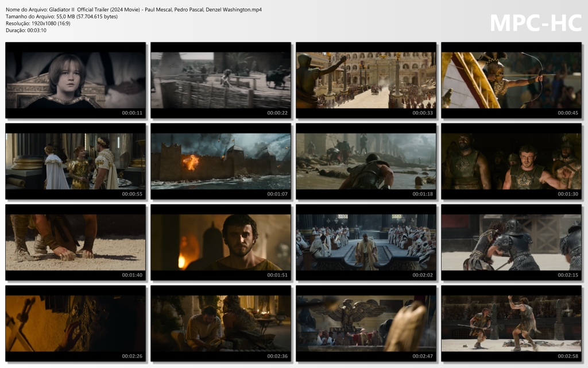Click the thumbnail timestamped 00:01:18
This screenshot has width=588, height=368.
click(366, 161)
